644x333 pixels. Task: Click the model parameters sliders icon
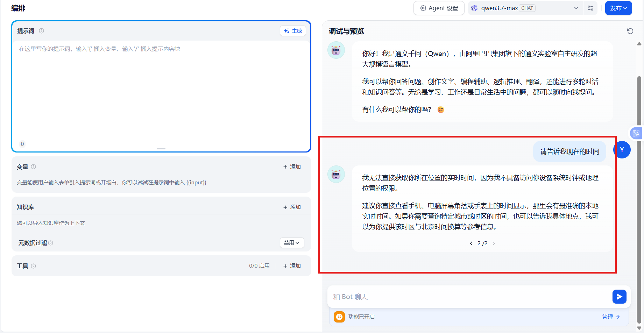590,8
